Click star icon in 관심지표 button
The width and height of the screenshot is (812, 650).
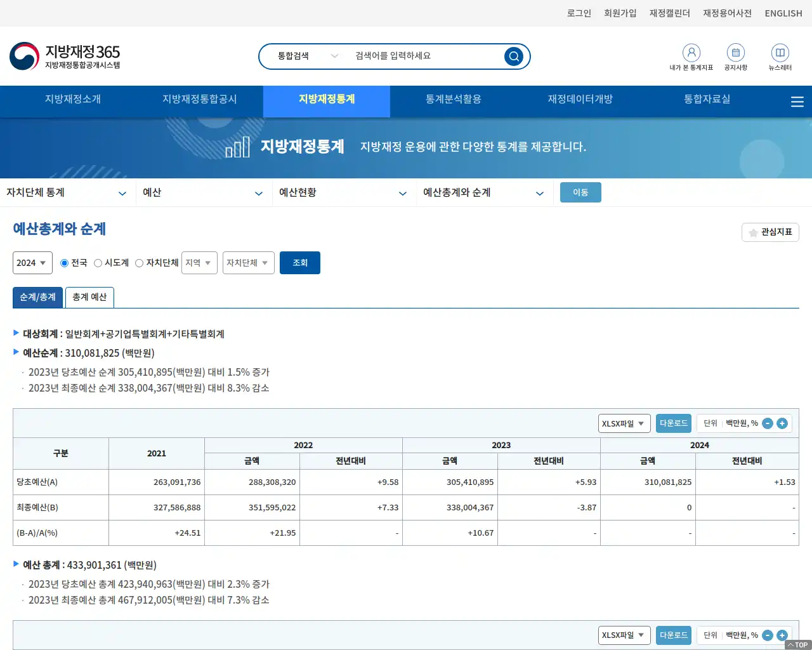pos(753,232)
